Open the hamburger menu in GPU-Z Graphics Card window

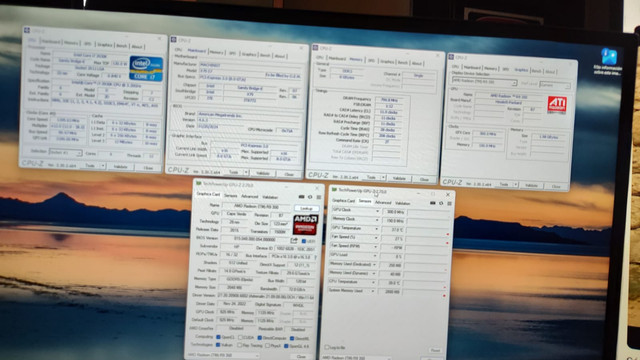pyautogui.click(x=319, y=198)
